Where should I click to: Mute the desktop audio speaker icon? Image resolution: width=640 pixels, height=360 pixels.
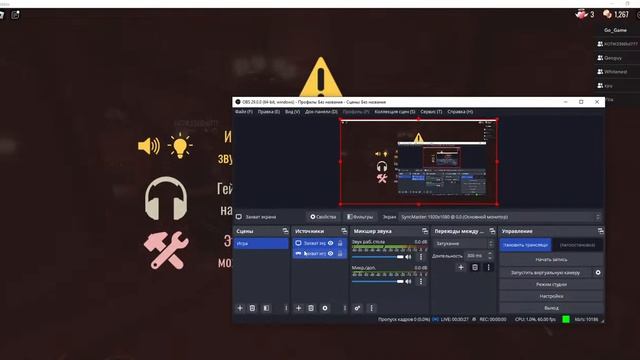pyautogui.click(x=408, y=257)
